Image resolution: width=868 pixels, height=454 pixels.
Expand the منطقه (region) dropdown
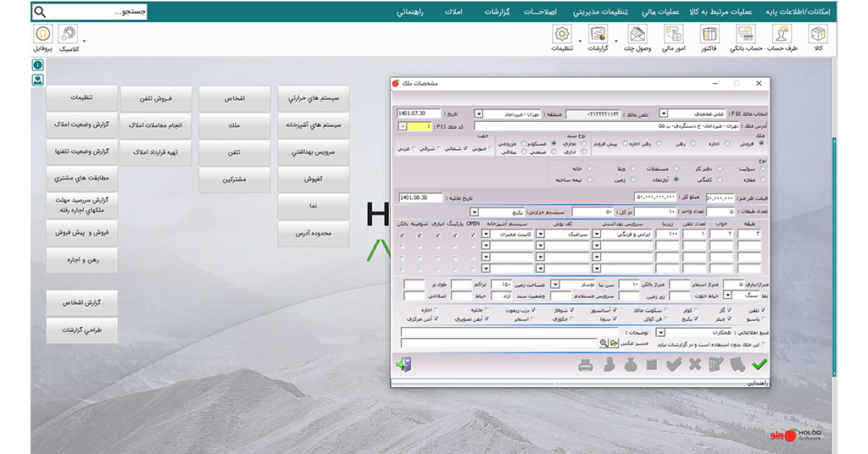point(480,113)
